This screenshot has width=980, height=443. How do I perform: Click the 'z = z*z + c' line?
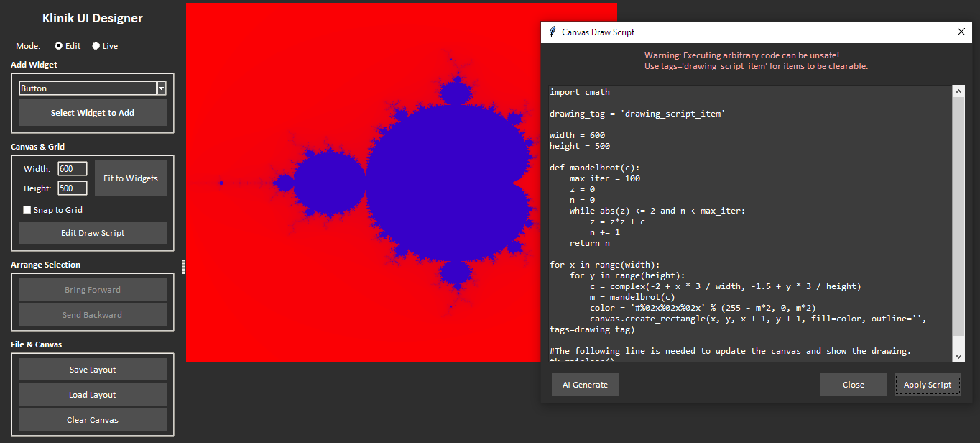[618, 221]
